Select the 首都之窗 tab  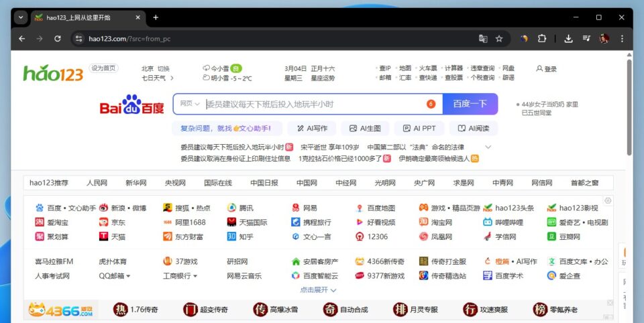(584, 183)
